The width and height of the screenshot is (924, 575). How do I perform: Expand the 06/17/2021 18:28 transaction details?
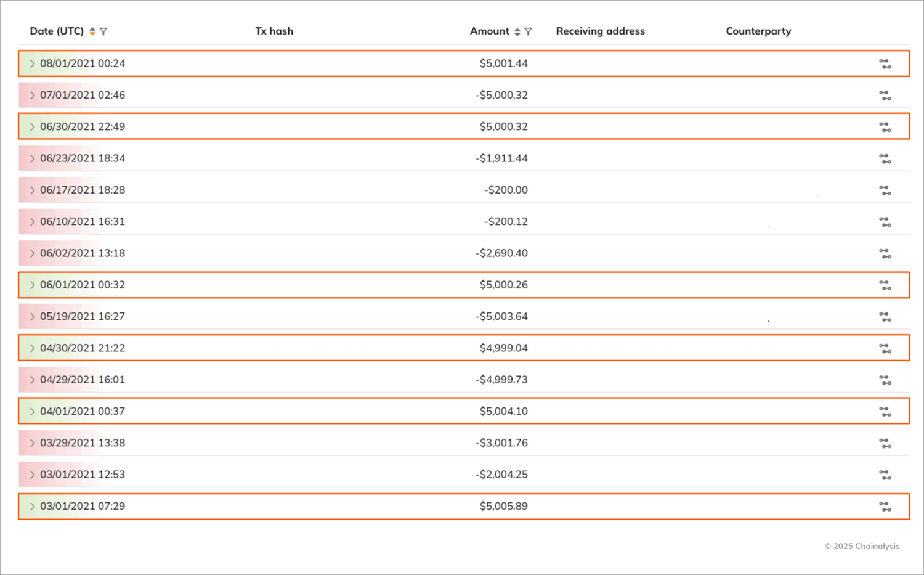click(x=32, y=190)
